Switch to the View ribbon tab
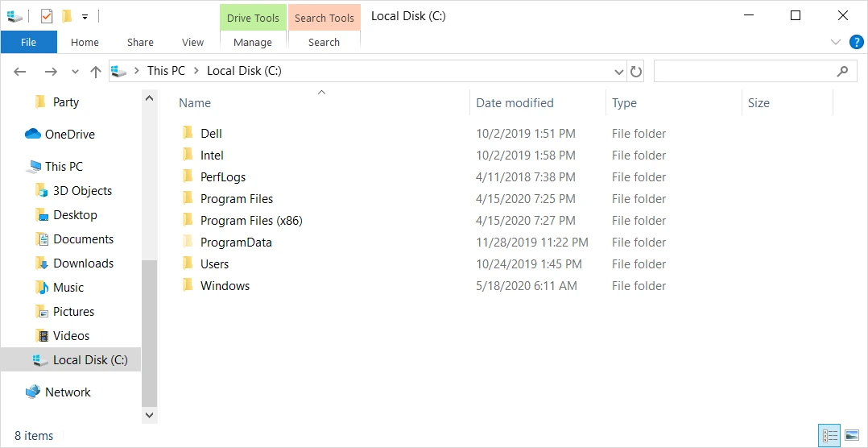 (x=192, y=42)
